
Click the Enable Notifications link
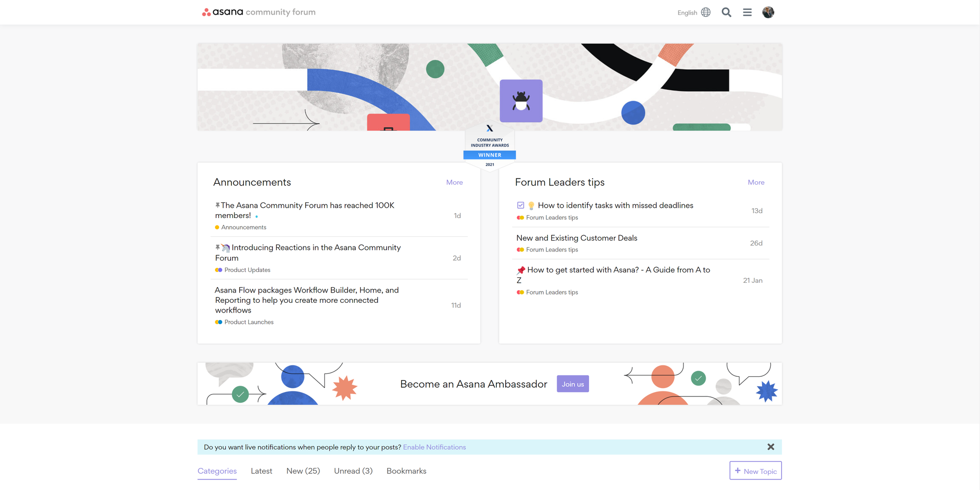click(434, 447)
